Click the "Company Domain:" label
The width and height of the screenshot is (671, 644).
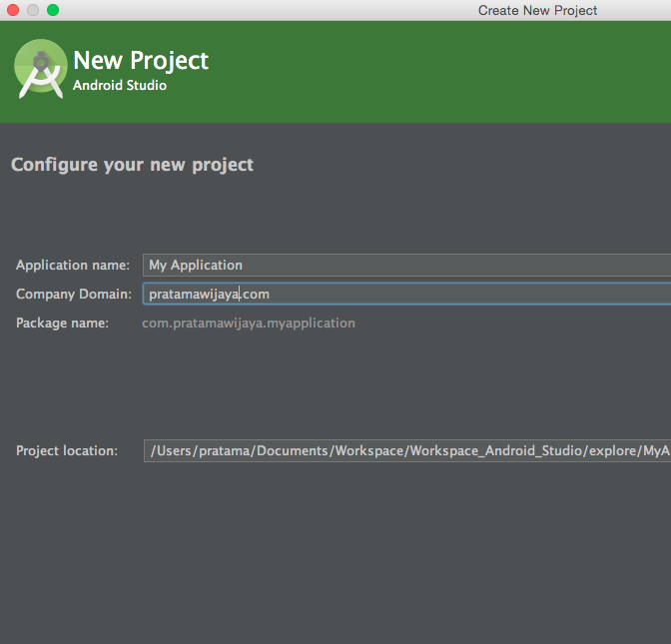click(x=73, y=294)
